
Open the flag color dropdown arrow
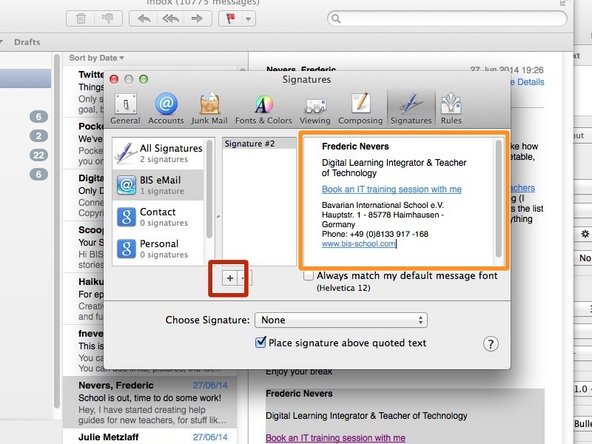(248, 18)
